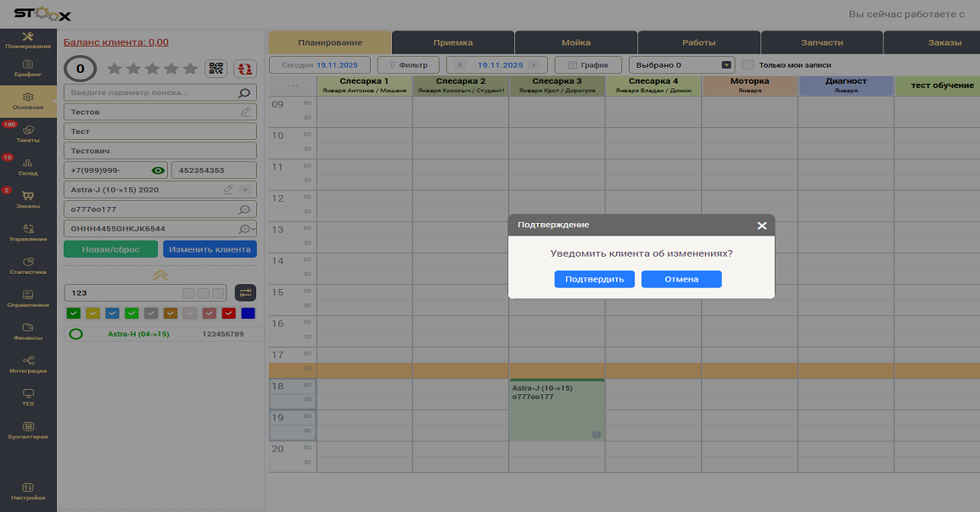Open the Баланс клиента link
Image resolution: width=980 pixels, height=512 pixels.
point(116,42)
